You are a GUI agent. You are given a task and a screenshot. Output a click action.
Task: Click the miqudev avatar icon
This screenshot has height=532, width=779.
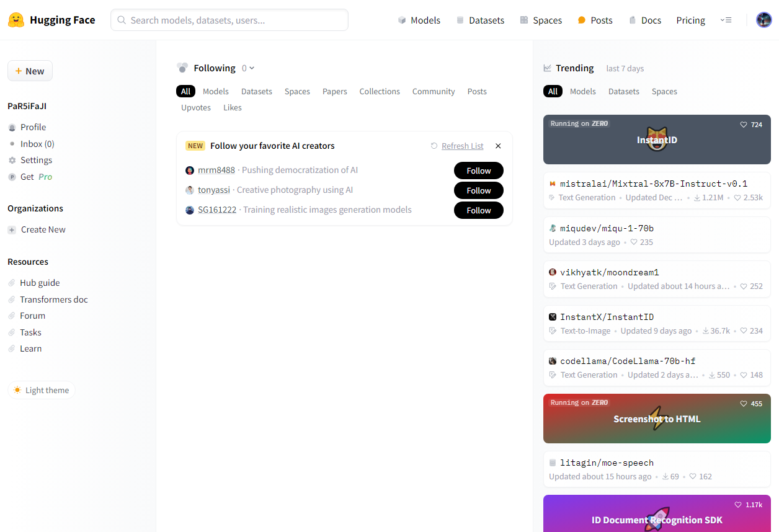click(553, 228)
